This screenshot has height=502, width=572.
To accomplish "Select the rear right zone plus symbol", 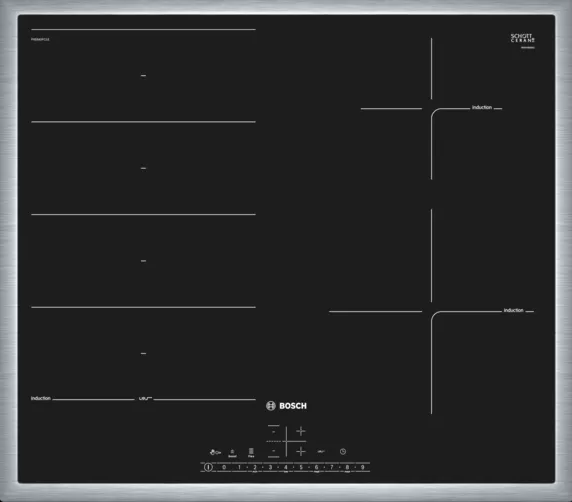I will (301, 432).
